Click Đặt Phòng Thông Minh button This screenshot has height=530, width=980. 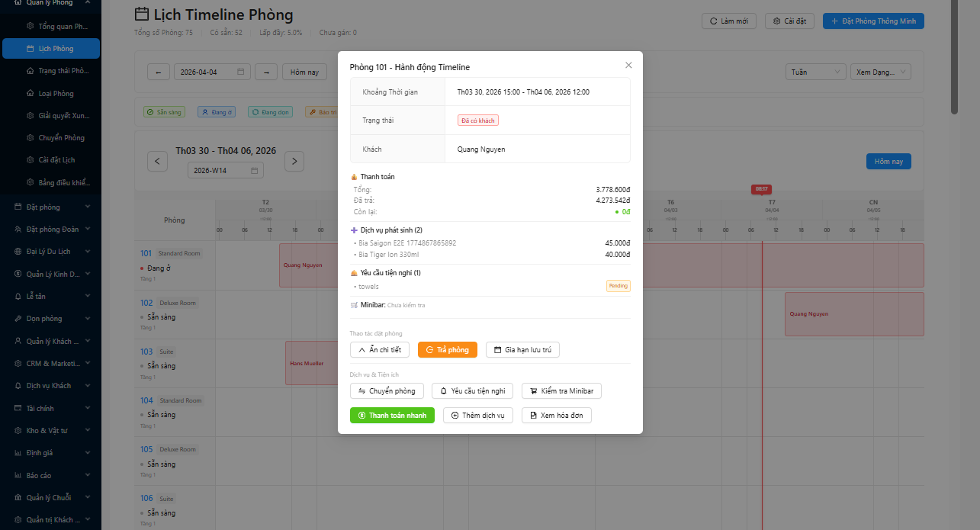pyautogui.click(x=873, y=21)
